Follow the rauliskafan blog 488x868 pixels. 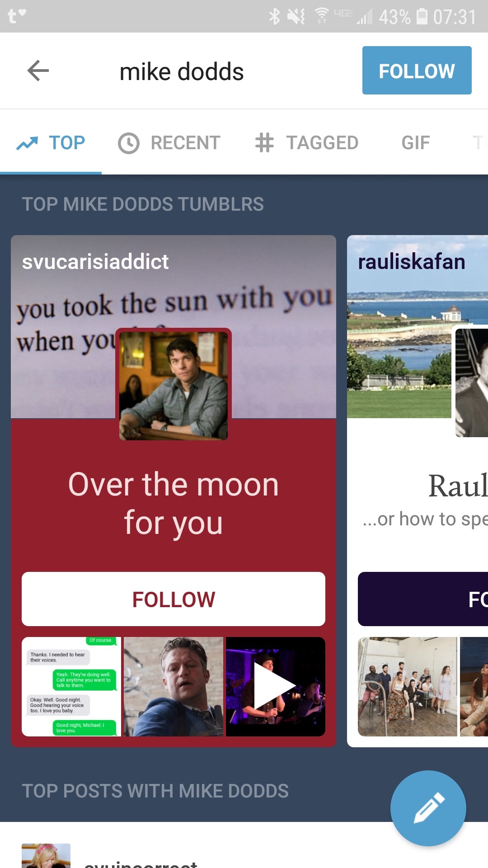tap(423, 599)
